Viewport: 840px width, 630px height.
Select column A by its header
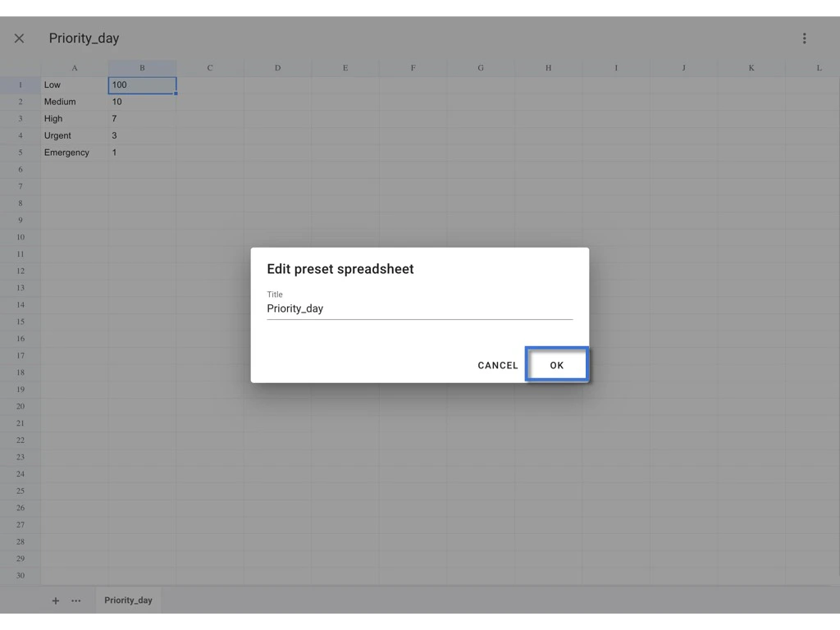click(x=75, y=68)
